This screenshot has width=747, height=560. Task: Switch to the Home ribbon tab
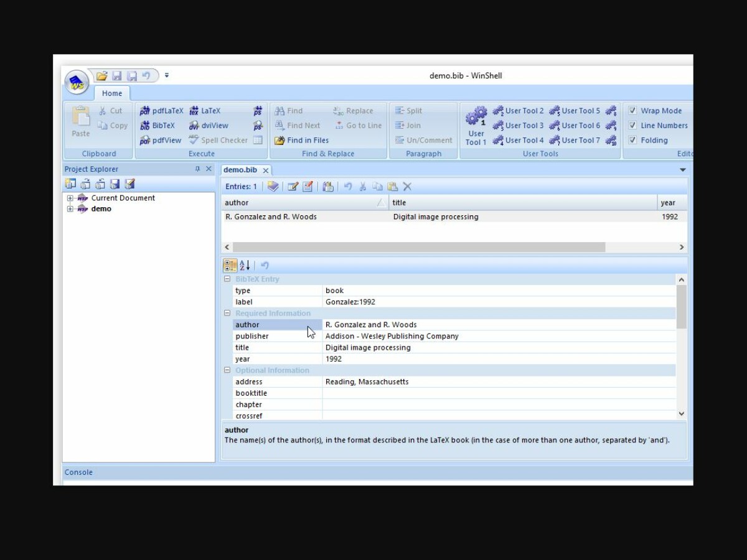point(111,93)
